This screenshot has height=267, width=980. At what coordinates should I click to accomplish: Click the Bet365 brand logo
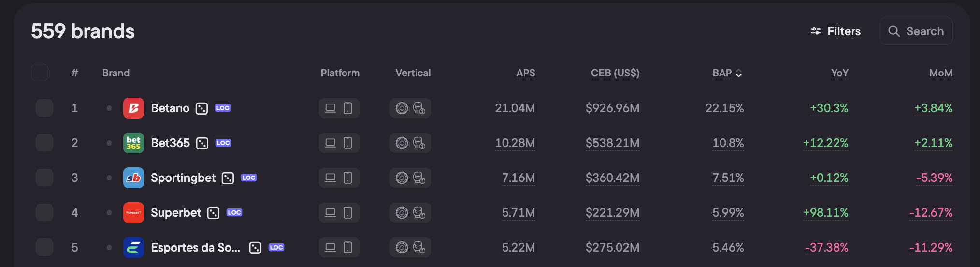pos(133,143)
